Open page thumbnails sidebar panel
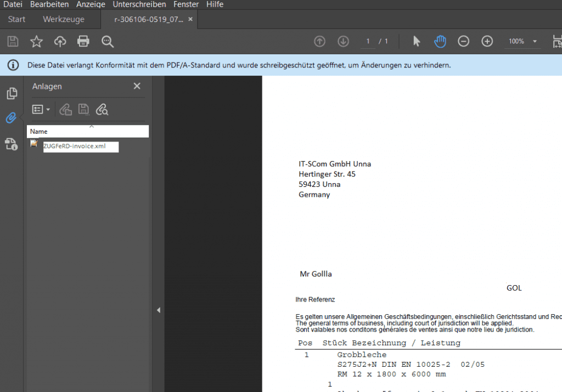 click(12, 94)
